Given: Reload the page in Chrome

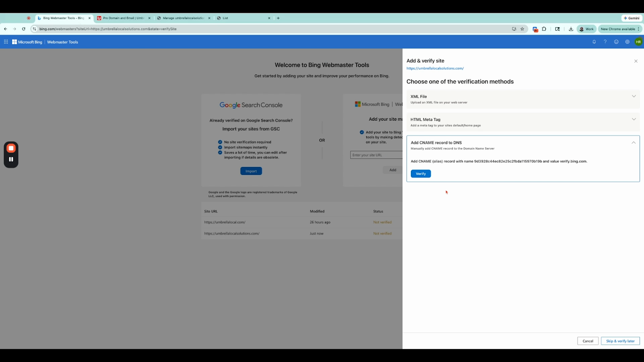Looking at the screenshot, I should (24, 29).
